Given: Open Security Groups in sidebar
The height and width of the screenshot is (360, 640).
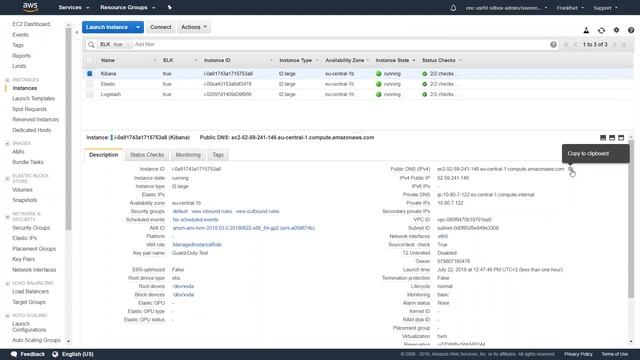Looking at the screenshot, I should 31,228.
